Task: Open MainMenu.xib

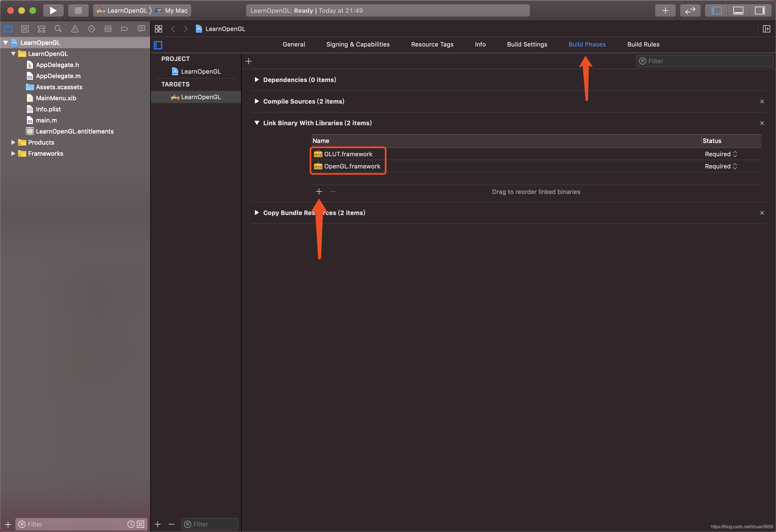Action: (56, 98)
